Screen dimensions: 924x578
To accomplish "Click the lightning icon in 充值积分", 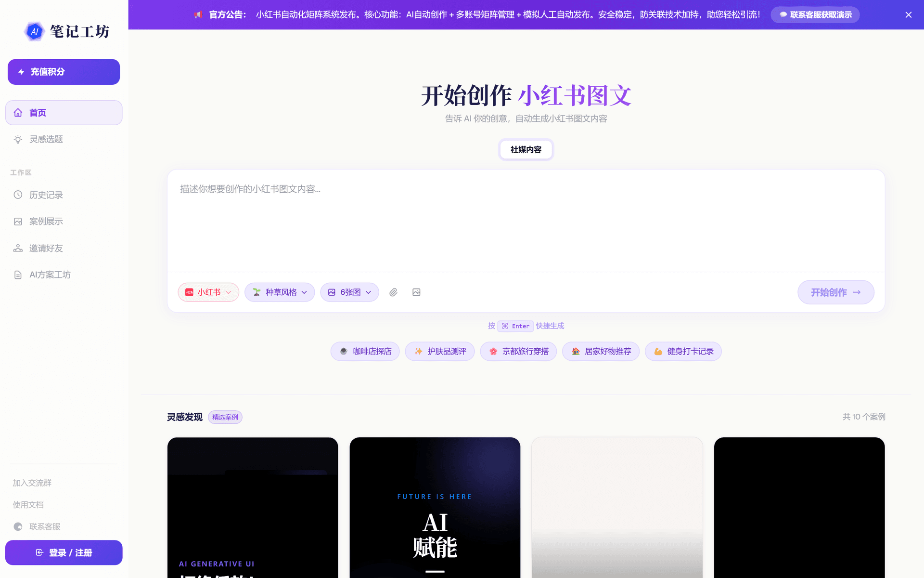I will coord(21,72).
